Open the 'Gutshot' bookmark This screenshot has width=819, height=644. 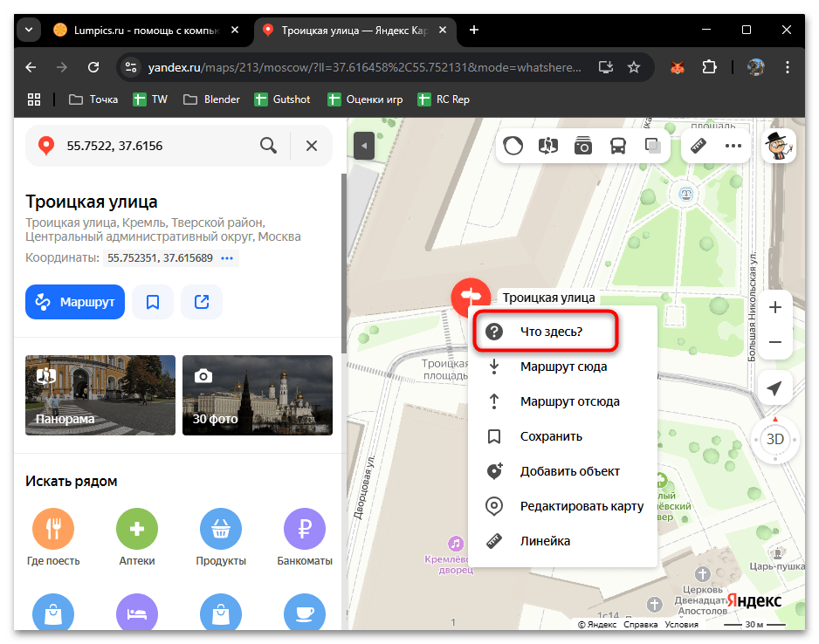tap(282, 99)
